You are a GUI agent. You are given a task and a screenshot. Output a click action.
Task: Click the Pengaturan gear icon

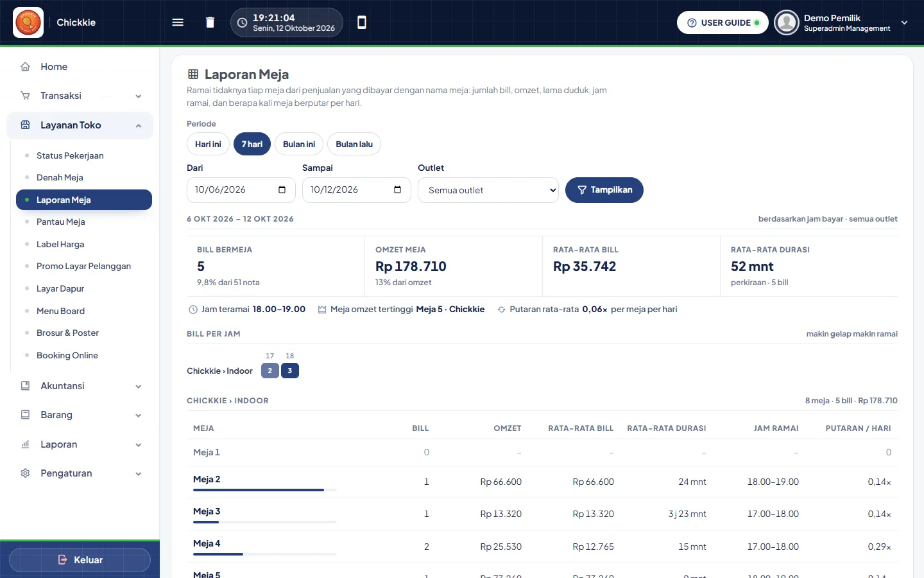[26, 473]
